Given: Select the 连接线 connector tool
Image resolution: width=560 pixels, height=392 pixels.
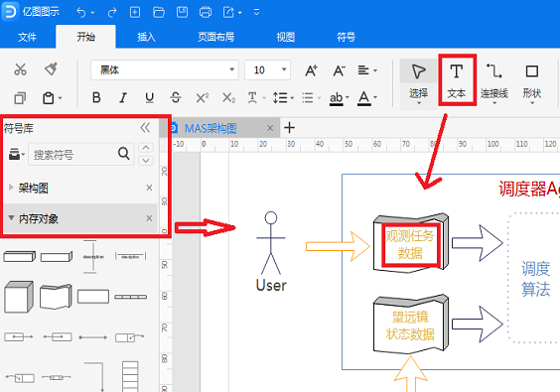Looking at the screenshot, I should (494, 84).
